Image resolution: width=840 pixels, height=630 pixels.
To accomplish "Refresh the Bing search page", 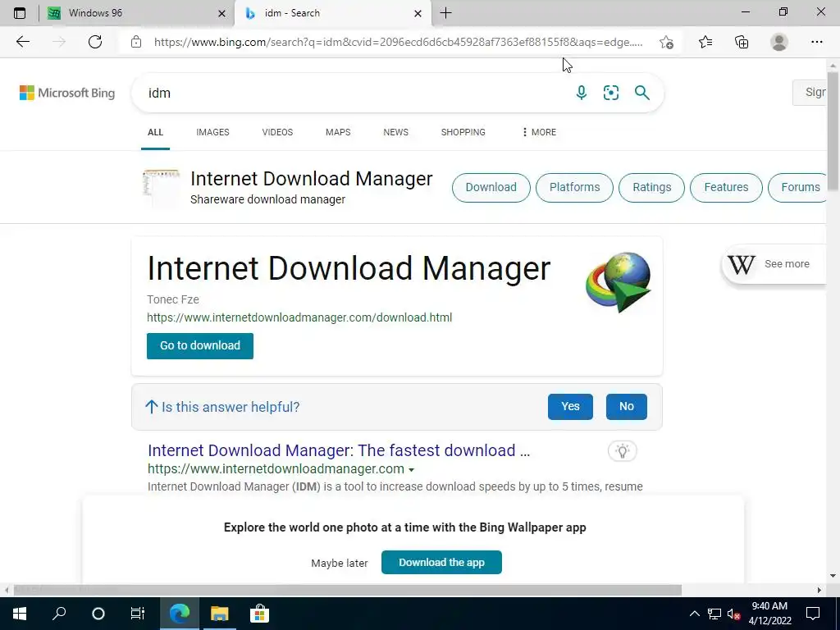I will 95,42.
